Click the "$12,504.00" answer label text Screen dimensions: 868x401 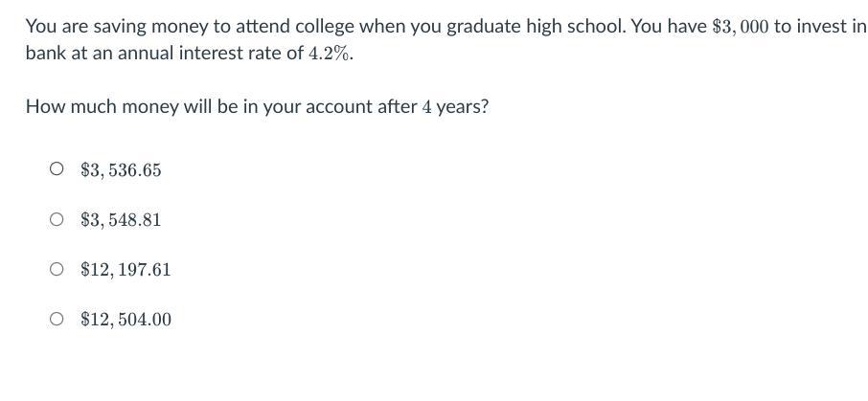point(126,320)
